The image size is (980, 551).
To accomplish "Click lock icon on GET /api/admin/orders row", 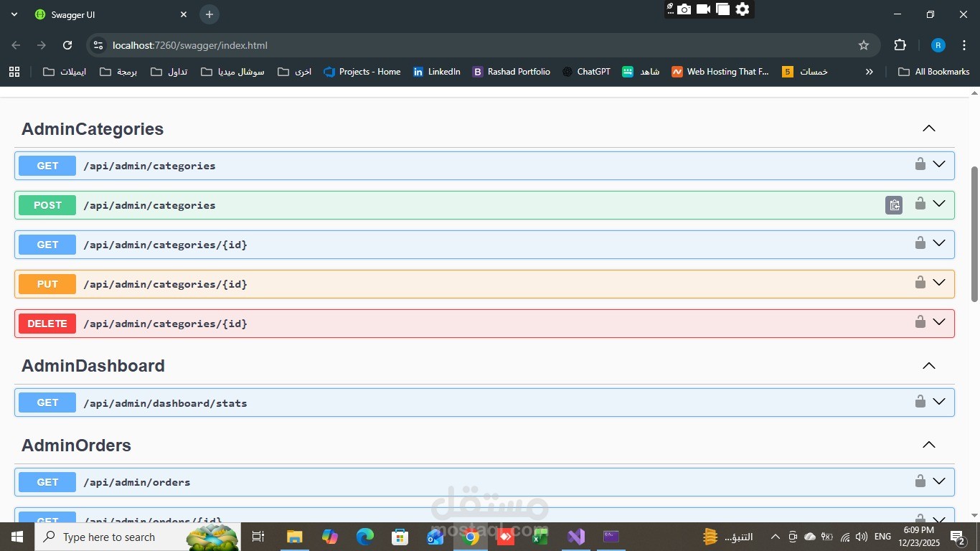I will [x=920, y=481].
